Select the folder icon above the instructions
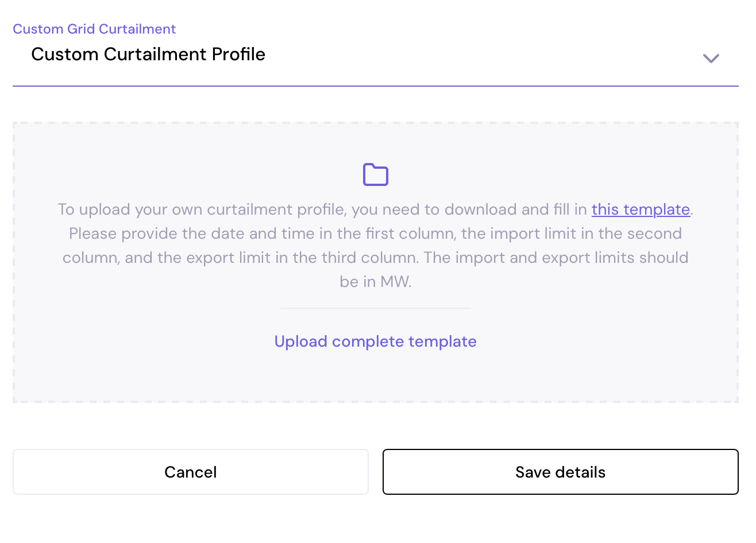This screenshot has height=543, width=756. [x=375, y=174]
